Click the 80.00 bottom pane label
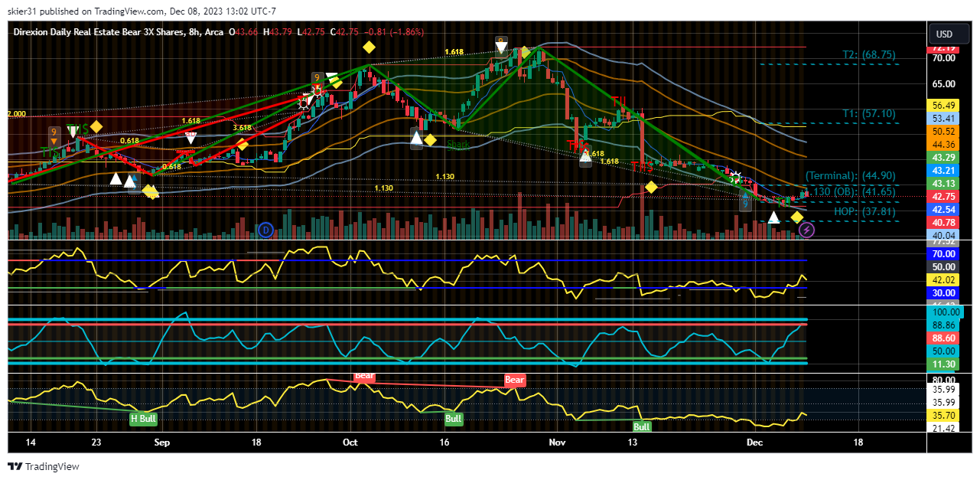The width and height of the screenshot is (980, 480). pos(944,380)
